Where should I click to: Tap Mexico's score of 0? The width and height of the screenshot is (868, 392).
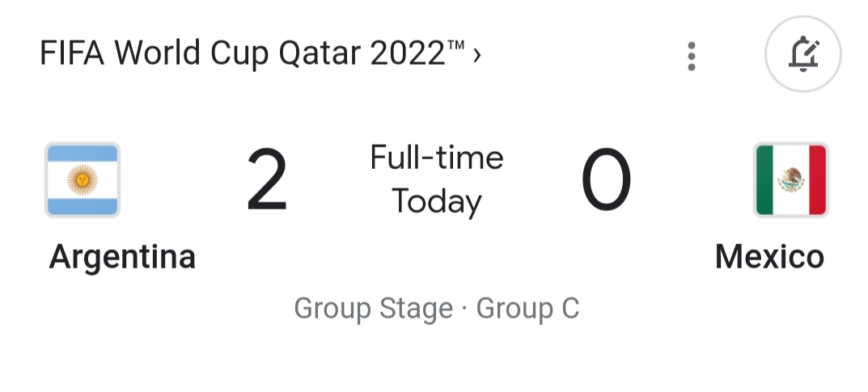[606, 179]
